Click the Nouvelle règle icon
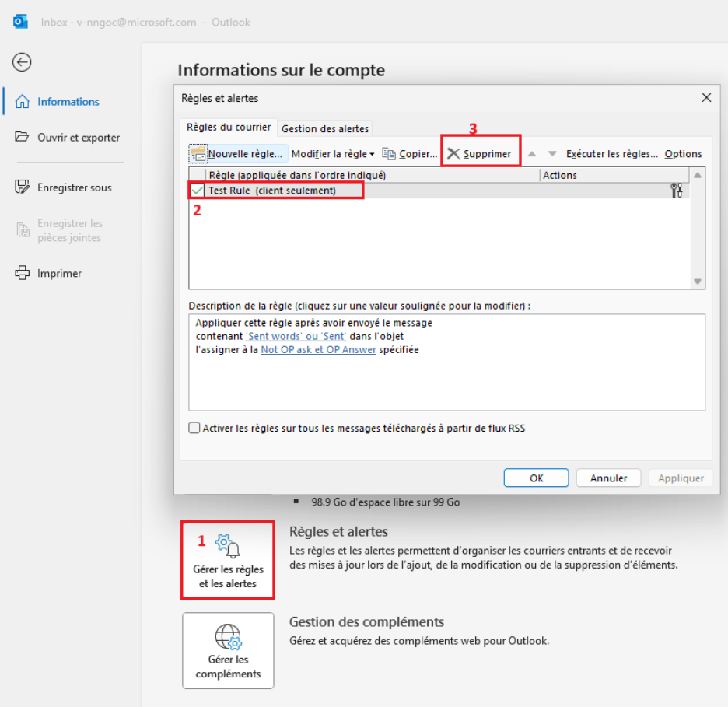Screen dimensions: 728x707 (x=198, y=154)
